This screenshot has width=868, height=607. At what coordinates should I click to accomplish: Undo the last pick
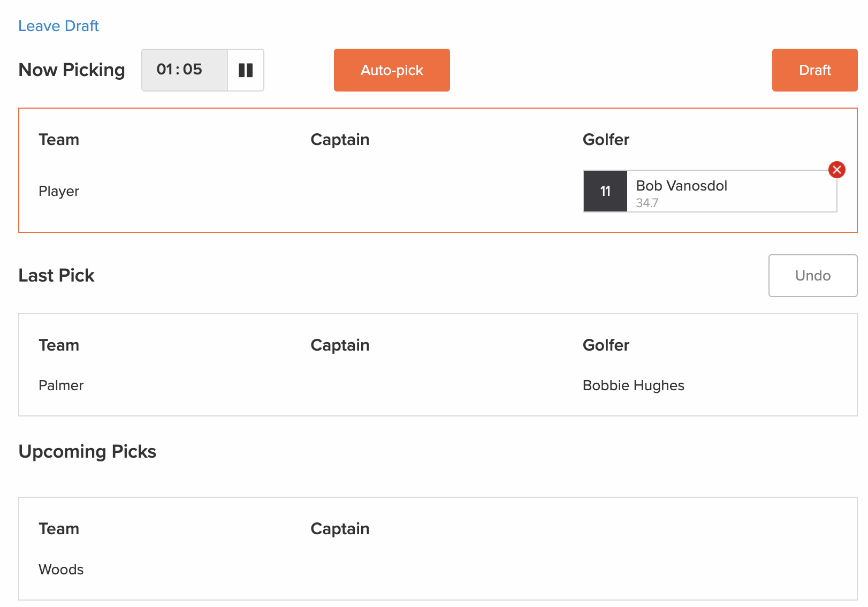coord(813,276)
